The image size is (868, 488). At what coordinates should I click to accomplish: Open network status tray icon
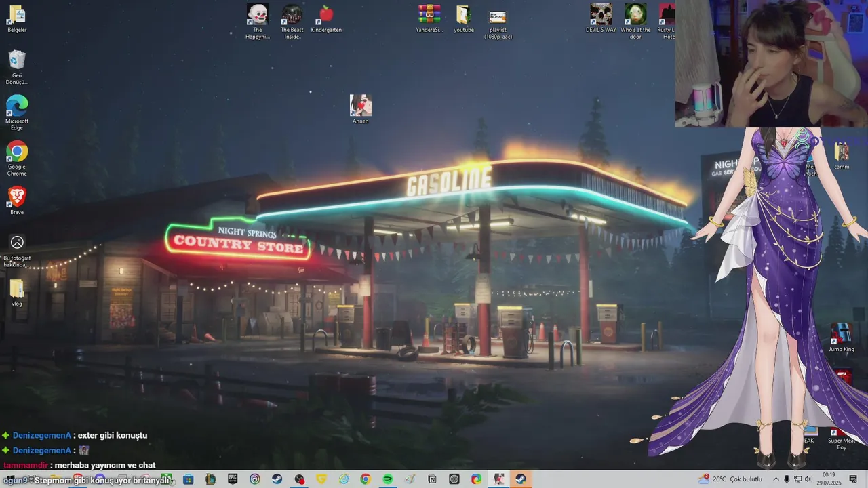tap(797, 479)
